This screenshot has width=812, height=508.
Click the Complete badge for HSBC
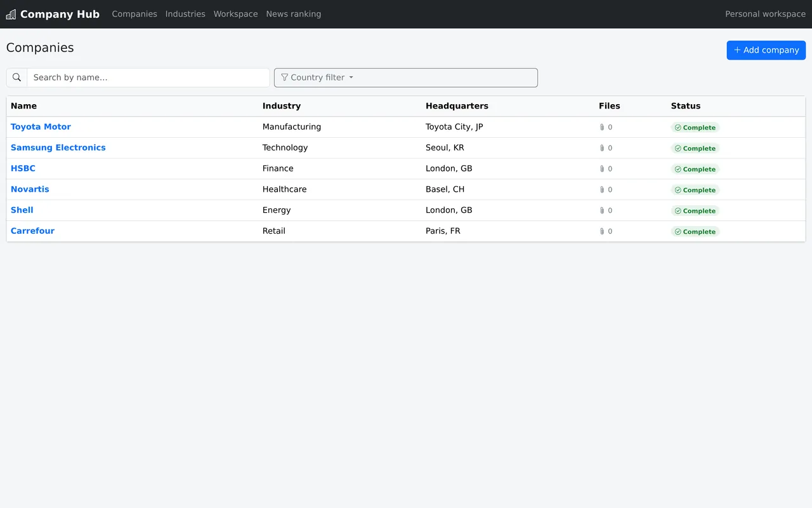695,169
